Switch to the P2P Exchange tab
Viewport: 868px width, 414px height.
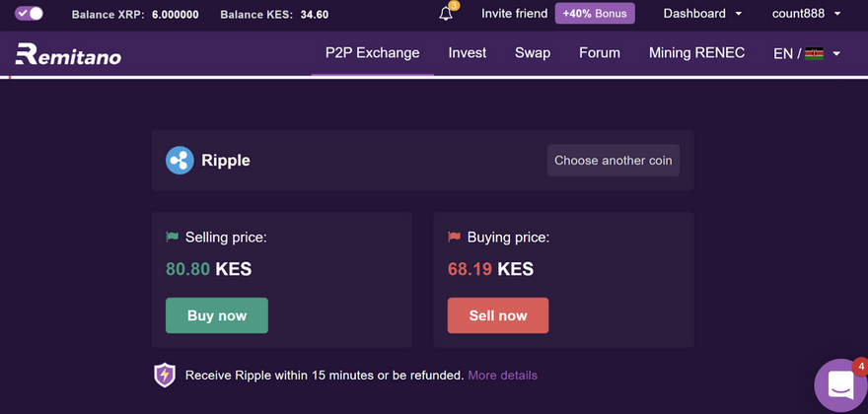[372, 53]
